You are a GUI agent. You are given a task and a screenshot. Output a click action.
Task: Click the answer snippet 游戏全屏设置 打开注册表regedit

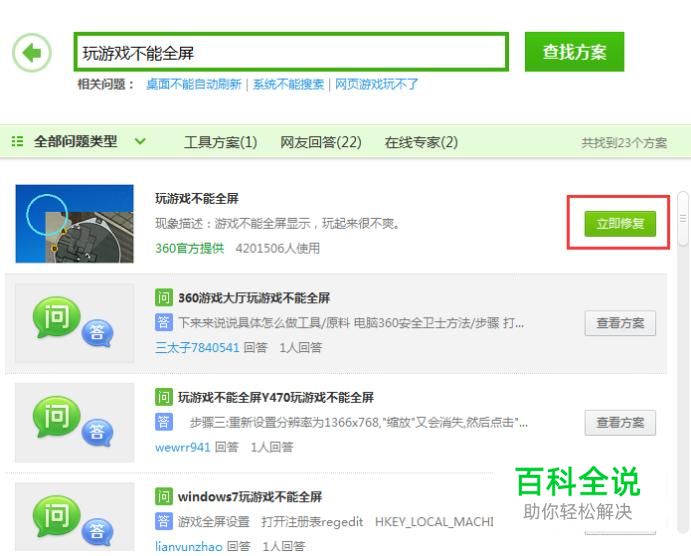[336, 522]
